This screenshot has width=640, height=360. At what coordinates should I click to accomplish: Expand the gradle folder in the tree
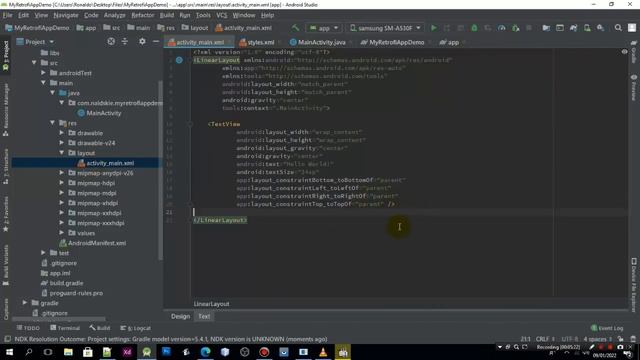coord(25,303)
